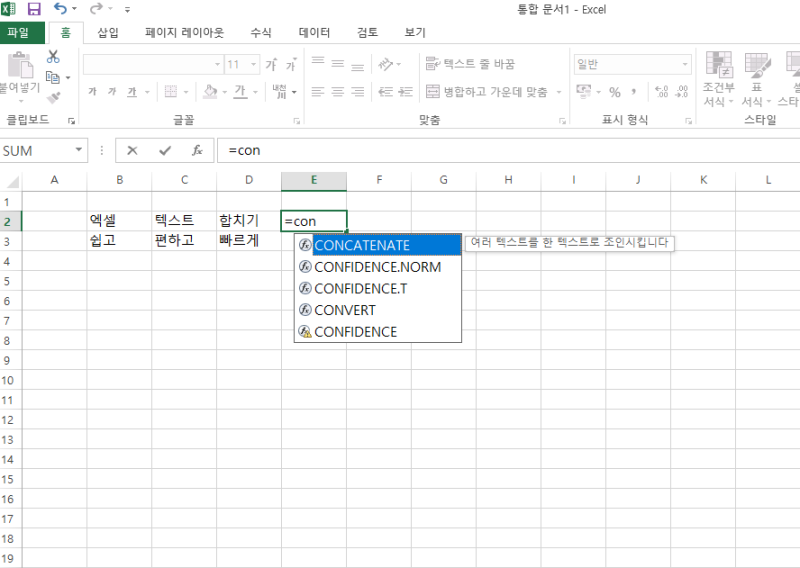Image resolution: width=800 pixels, height=568 pixels.
Task: Click the 조건부 서식 button
Action: (718, 79)
